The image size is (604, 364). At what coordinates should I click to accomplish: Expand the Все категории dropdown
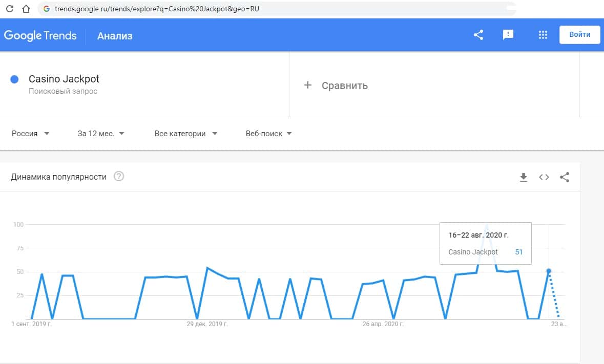tap(185, 134)
